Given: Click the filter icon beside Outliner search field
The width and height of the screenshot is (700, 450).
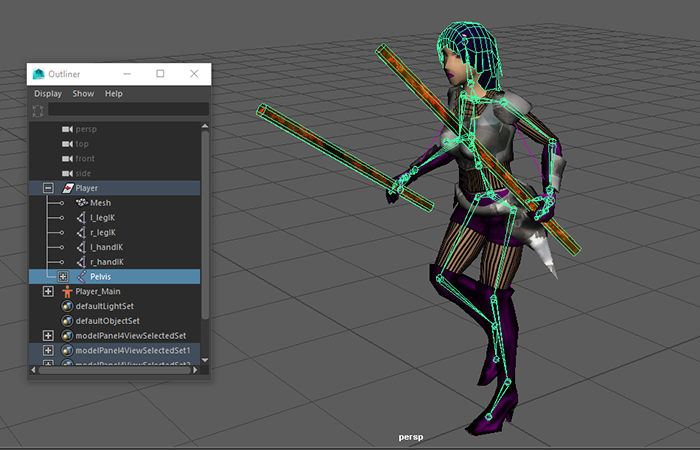Looking at the screenshot, I should (x=38, y=110).
